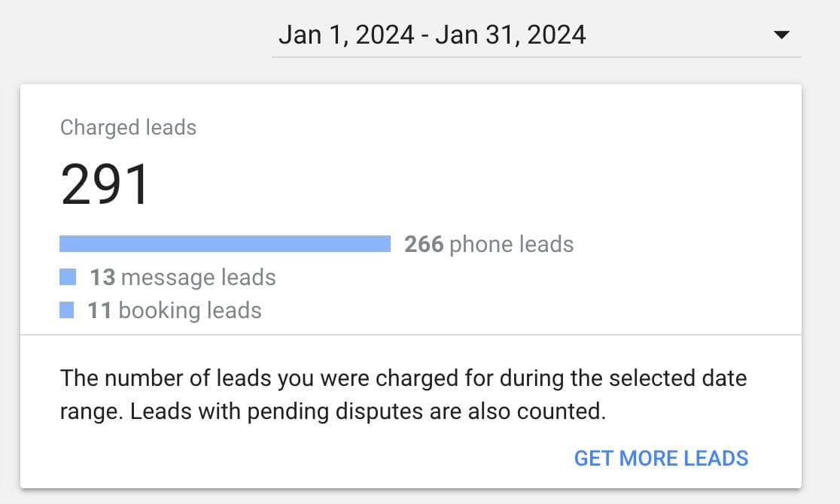Click the blue GET MORE LEADS button text
The height and width of the screenshot is (504, 840).
pyautogui.click(x=662, y=458)
